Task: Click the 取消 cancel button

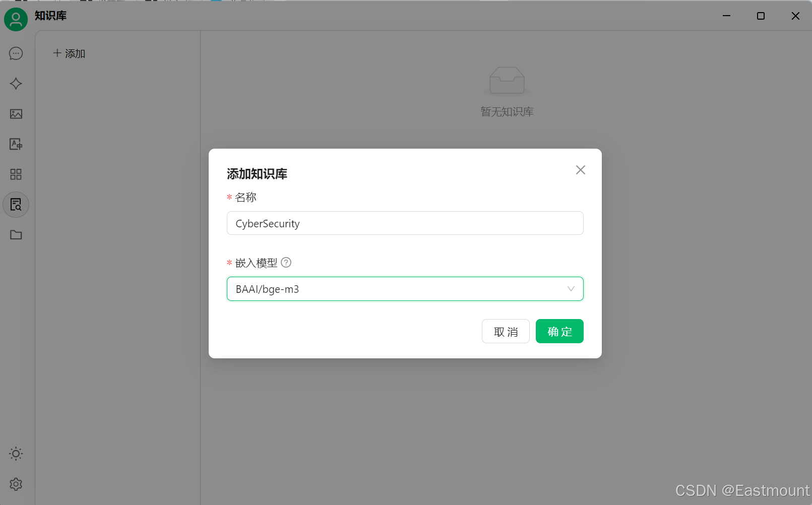Action: [x=506, y=331]
